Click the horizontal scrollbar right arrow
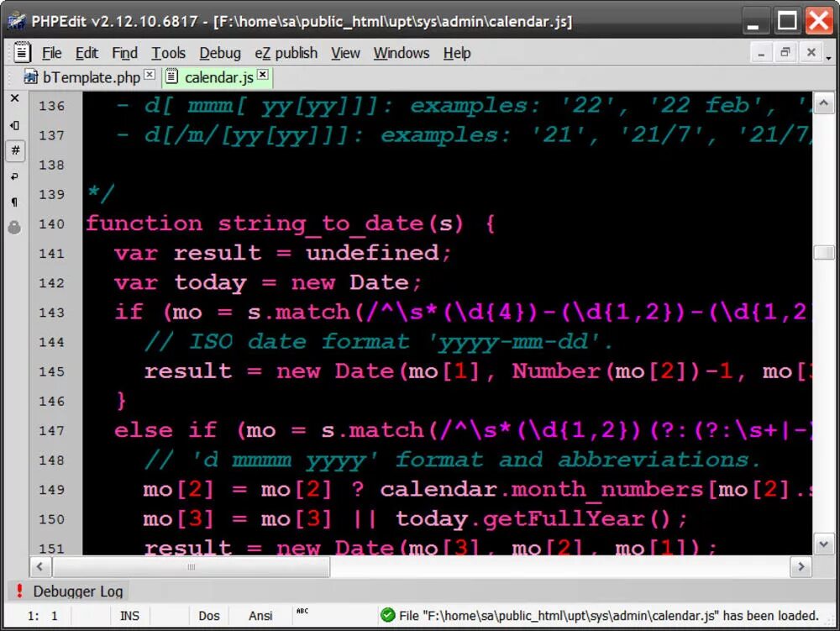This screenshot has width=840, height=631. 801,566
